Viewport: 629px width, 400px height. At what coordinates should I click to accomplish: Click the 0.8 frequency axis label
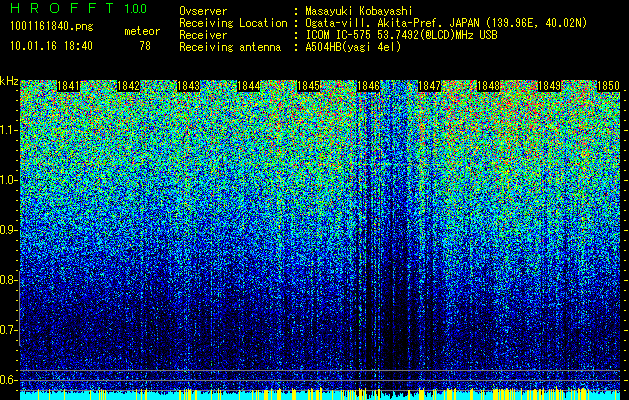[x=7, y=280]
